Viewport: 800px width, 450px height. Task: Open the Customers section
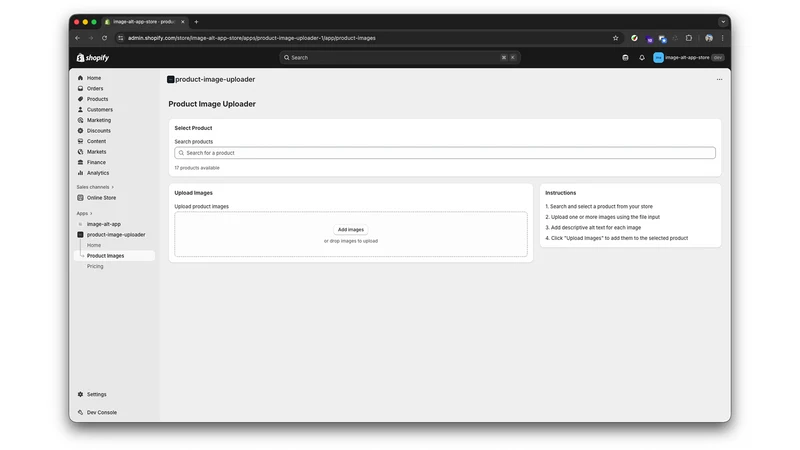point(99,110)
